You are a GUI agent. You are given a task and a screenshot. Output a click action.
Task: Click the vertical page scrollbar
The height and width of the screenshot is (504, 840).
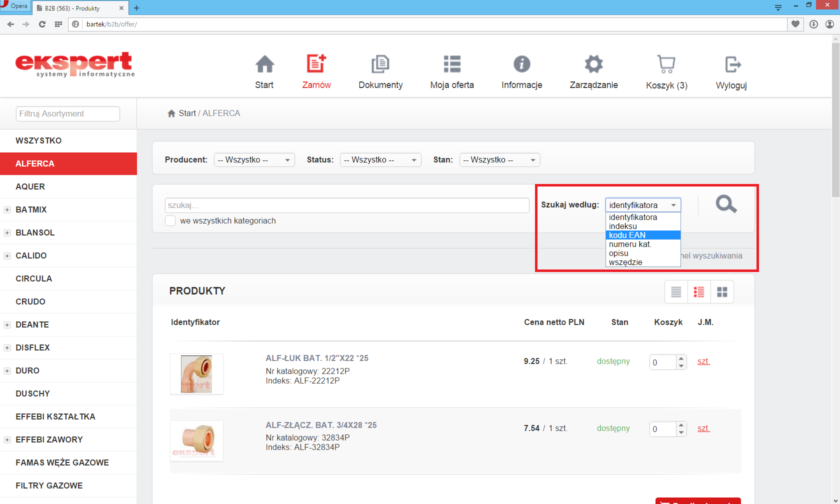point(835,120)
